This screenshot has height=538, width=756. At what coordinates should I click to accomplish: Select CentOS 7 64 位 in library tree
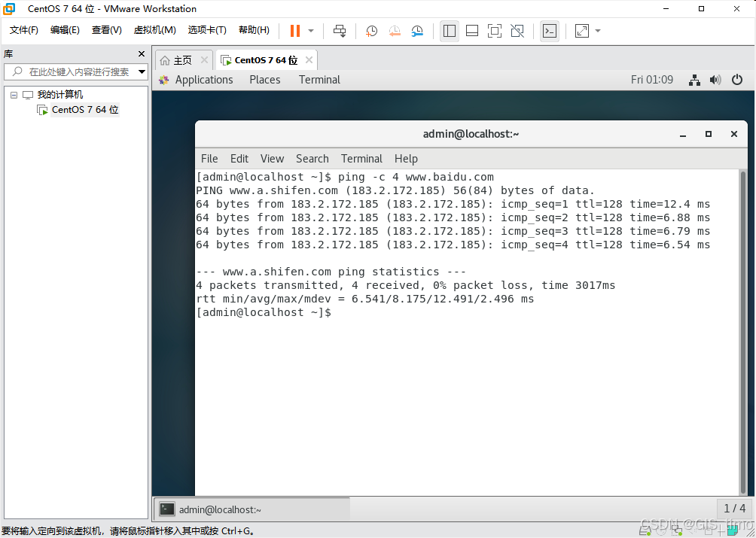[85, 110]
